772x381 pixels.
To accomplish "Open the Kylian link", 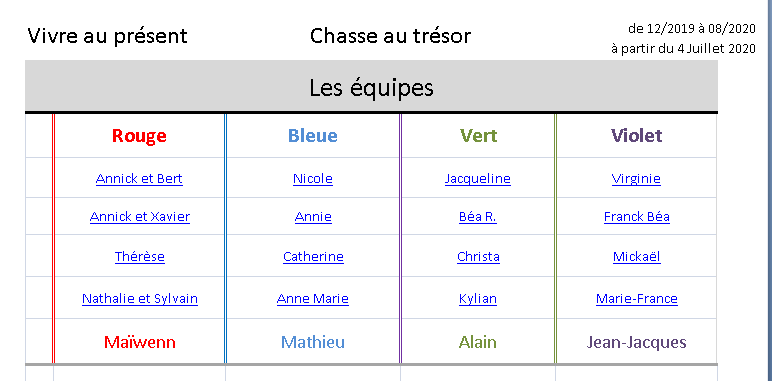I will 478,298.
